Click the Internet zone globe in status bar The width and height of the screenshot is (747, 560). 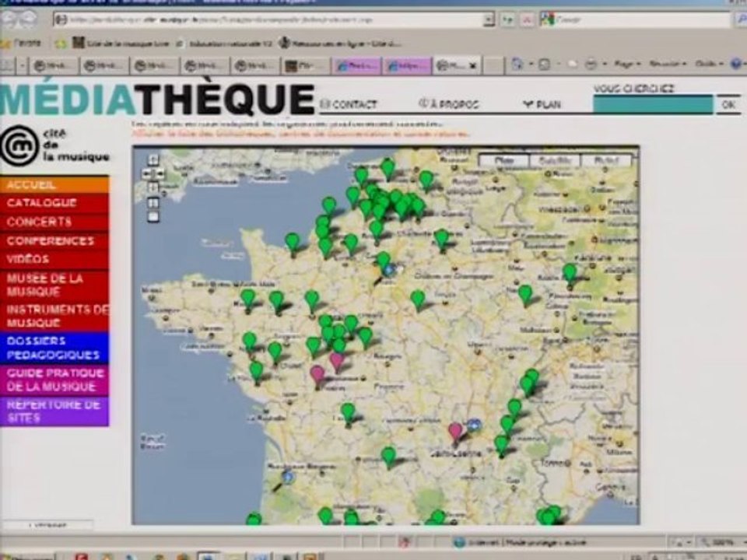point(459,542)
